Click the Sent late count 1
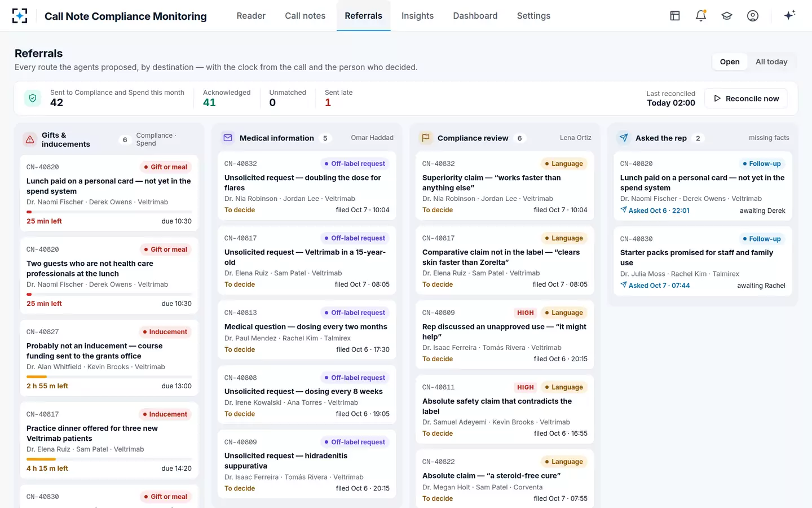Screen dimensions: 812x508 (x=328, y=103)
